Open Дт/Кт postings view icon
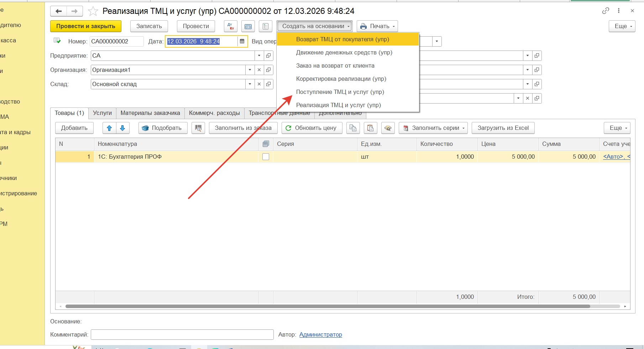 [231, 26]
